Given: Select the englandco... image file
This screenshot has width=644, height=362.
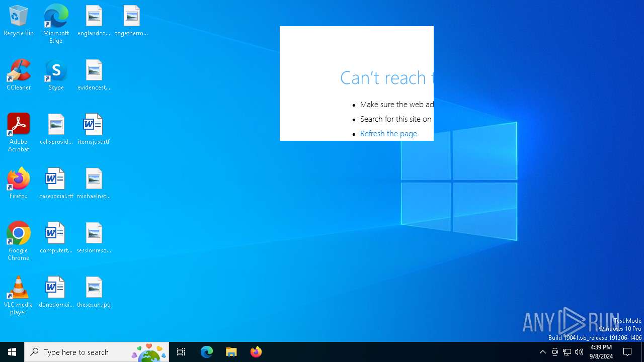Looking at the screenshot, I should pyautogui.click(x=94, y=21).
